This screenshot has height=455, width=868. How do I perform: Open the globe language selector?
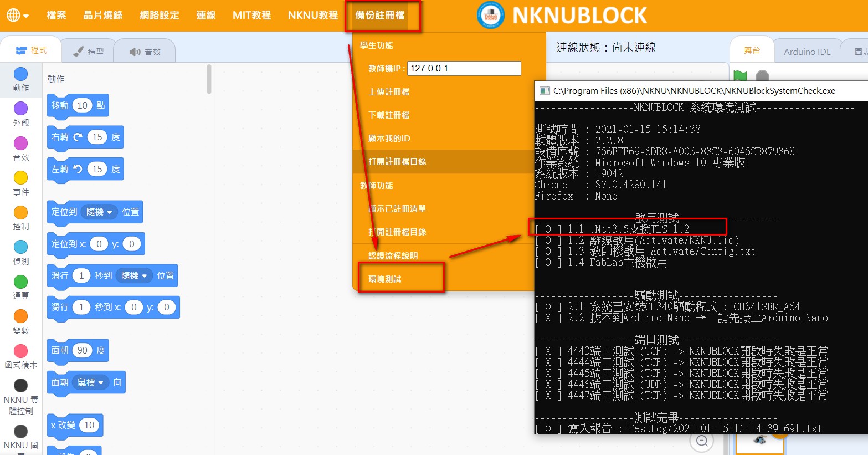coord(17,15)
